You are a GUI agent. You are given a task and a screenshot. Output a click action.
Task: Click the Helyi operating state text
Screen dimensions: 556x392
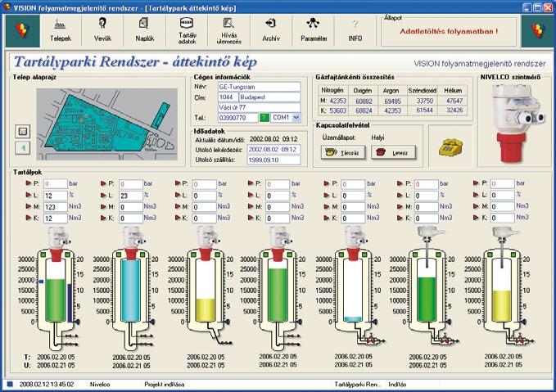coord(377,137)
